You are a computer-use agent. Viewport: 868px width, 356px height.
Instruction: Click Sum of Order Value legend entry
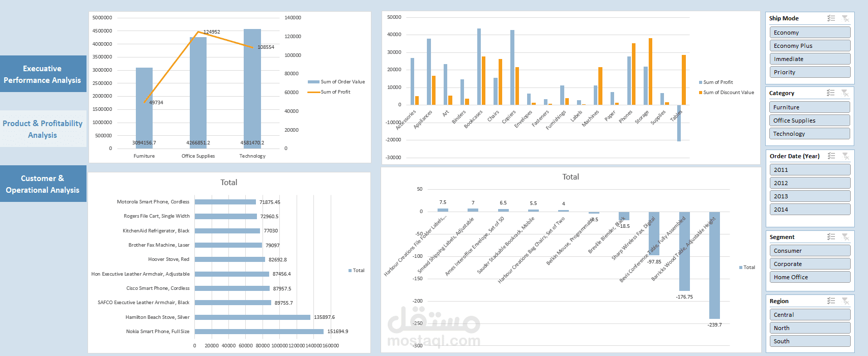click(336, 82)
